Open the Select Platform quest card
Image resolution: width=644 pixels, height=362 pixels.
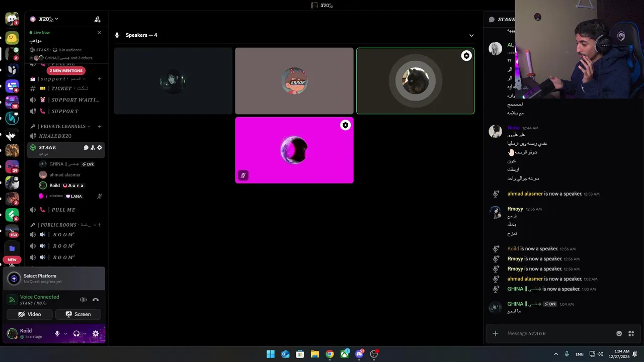pyautogui.click(x=54, y=279)
